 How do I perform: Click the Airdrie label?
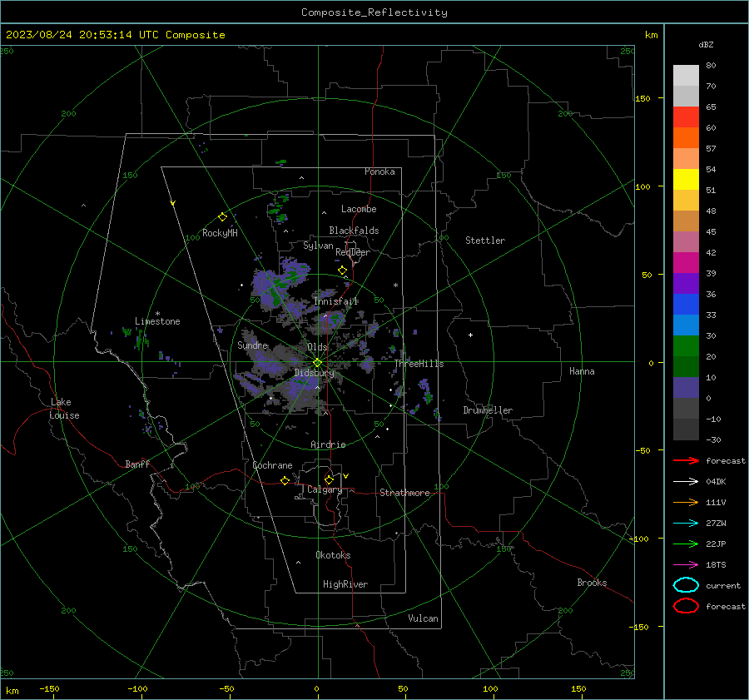coord(328,444)
